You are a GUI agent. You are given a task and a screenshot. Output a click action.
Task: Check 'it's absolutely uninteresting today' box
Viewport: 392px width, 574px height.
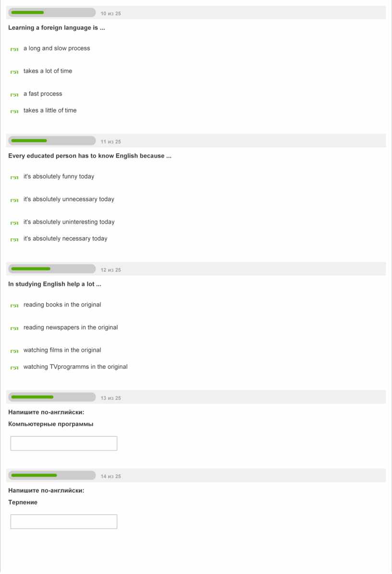[x=14, y=223]
